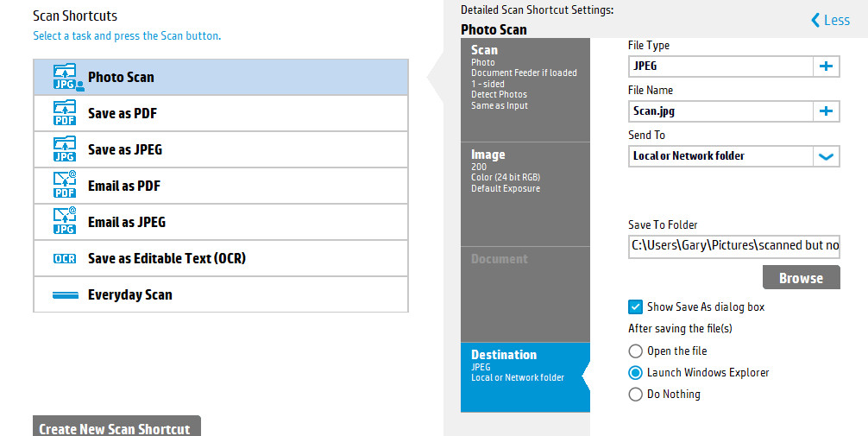Screen dimensions: 868x436
Task: Click the Email as JPEG envelope icon
Action: click(65, 222)
